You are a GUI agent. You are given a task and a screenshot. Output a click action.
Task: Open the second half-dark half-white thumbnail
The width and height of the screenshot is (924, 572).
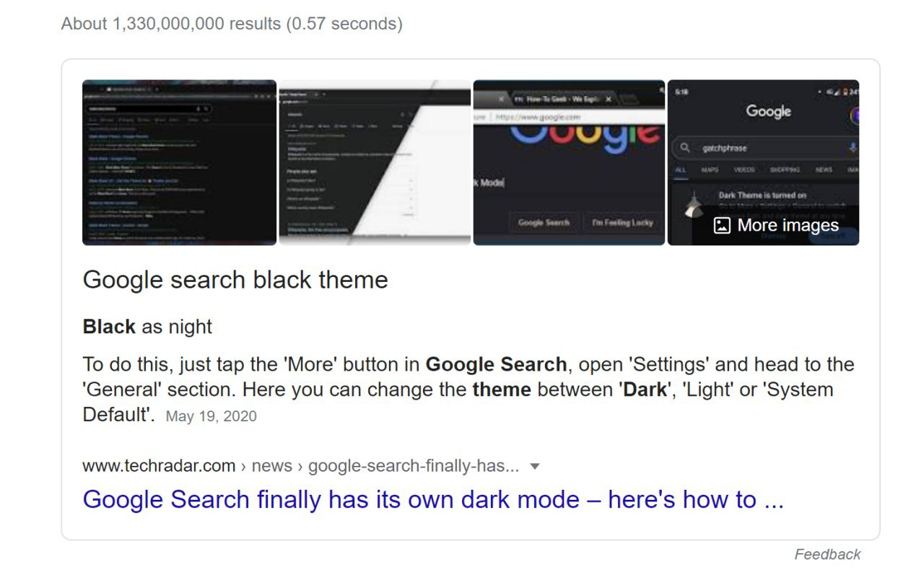pos(375,162)
